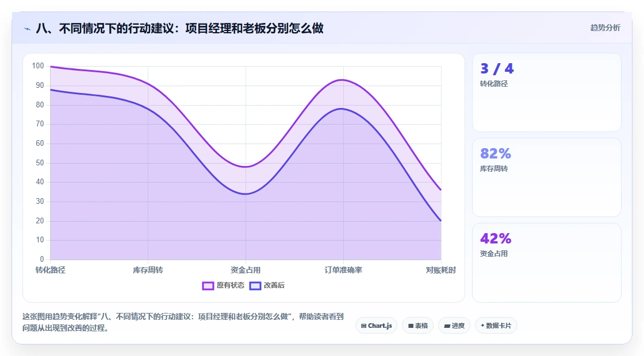Click the lightning icon beside the heading
Image resolution: width=644 pixels, height=356 pixels.
tap(28, 29)
